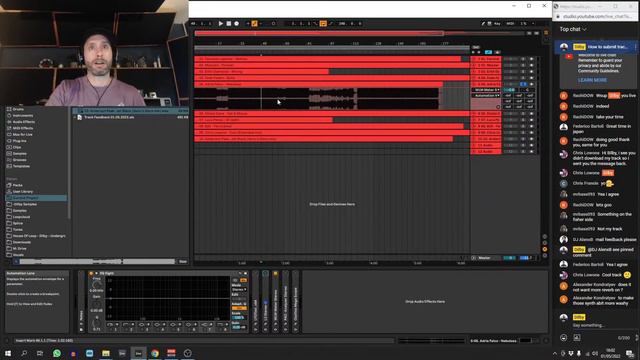This screenshot has width=640, height=360.
Task: Toggle the orange arrangement Loop switch
Action: (x=323, y=24)
